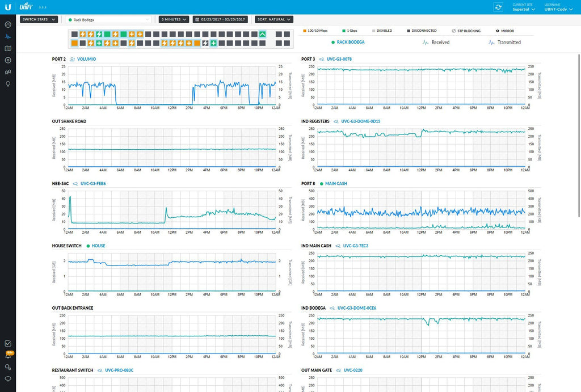Expand the Switch Stats dropdown

tap(39, 19)
